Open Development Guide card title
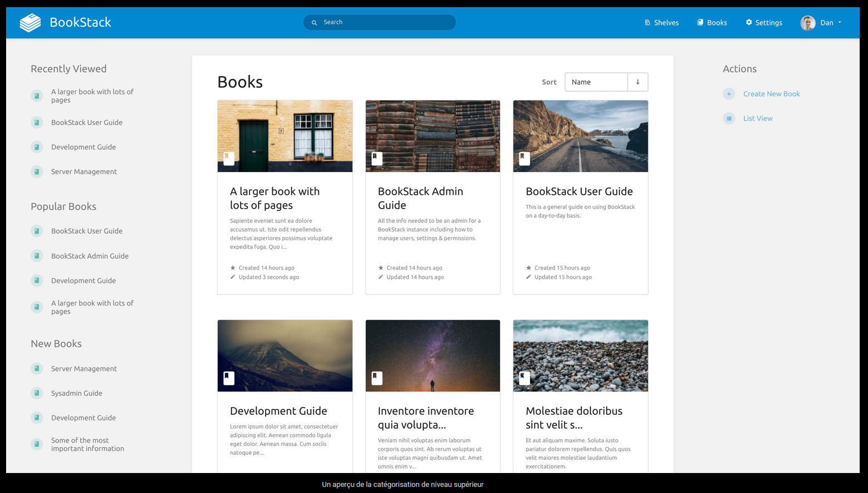The height and width of the screenshot is (493, 868). coord(278,411)
